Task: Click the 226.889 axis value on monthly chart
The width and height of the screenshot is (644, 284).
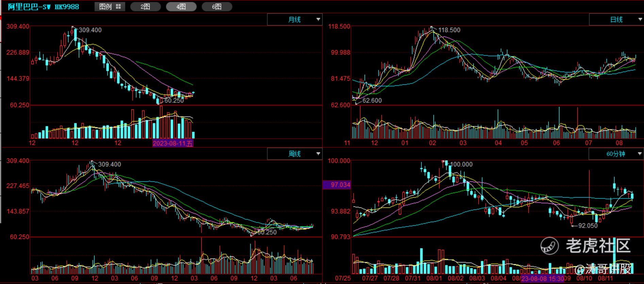Action: [18, 52]
